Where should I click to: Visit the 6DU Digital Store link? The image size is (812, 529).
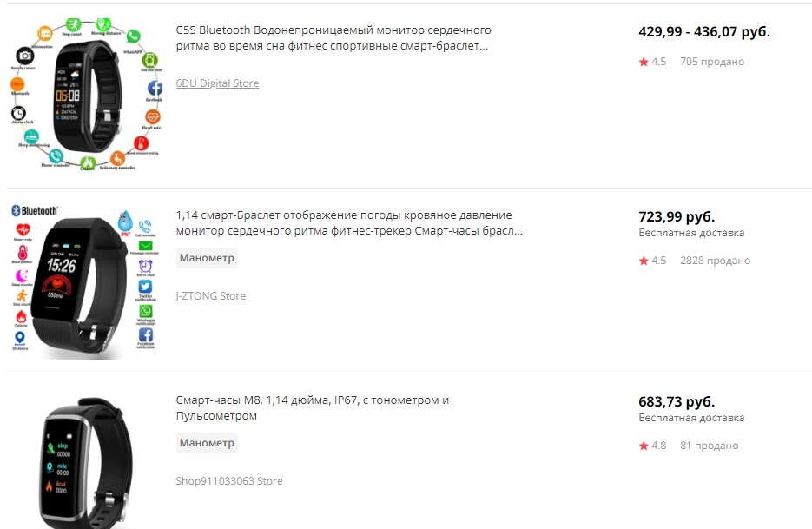(x=217, y=83)
